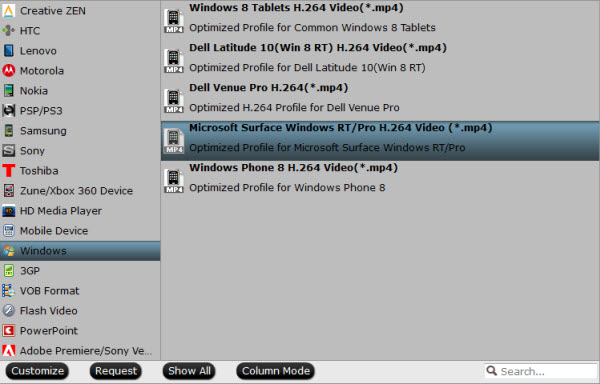Screen dimensions: 600x384
Task: Click the Sony label
Action: click(32, 151)
